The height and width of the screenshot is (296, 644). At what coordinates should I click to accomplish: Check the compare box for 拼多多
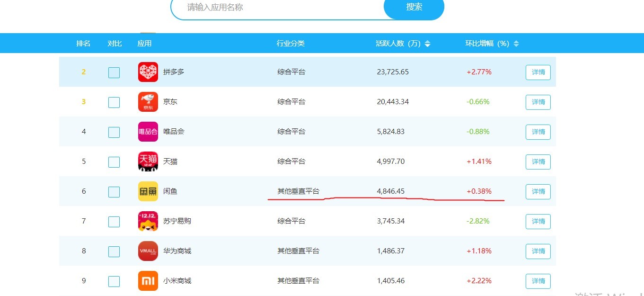(114, 72)
